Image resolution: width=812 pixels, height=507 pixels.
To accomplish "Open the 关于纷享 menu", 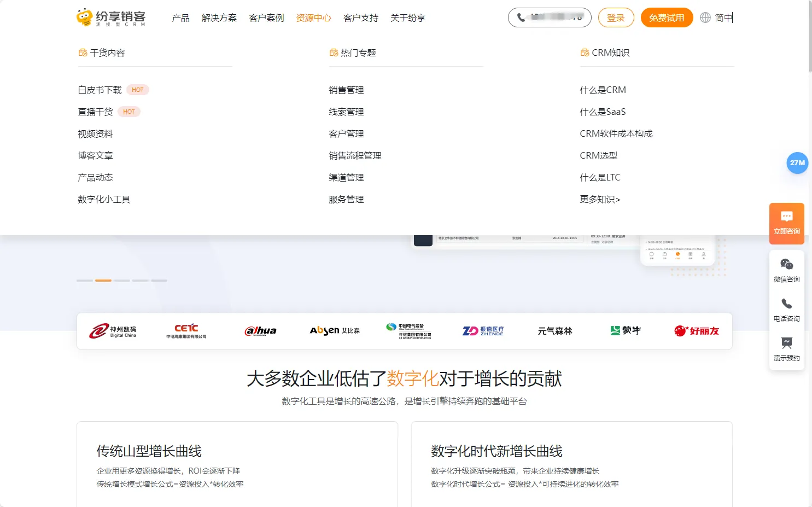I will click(x=408, y=18).
